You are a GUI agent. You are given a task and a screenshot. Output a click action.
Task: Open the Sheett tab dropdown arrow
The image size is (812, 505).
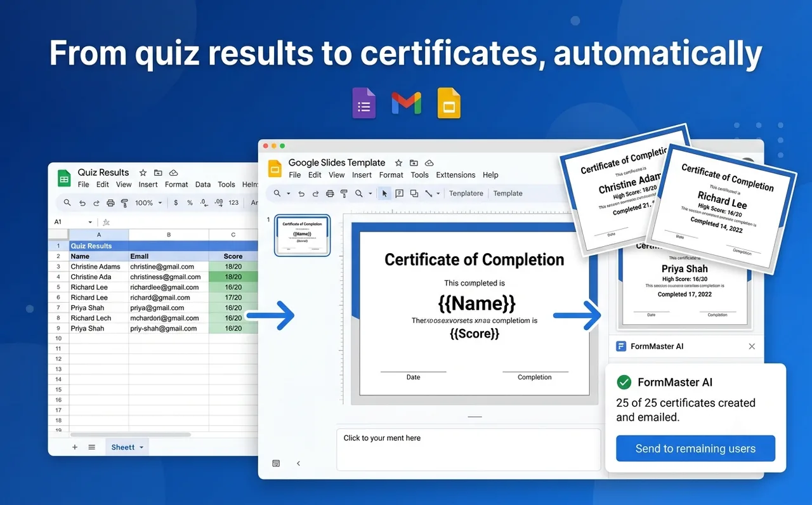tap(141, 447)
